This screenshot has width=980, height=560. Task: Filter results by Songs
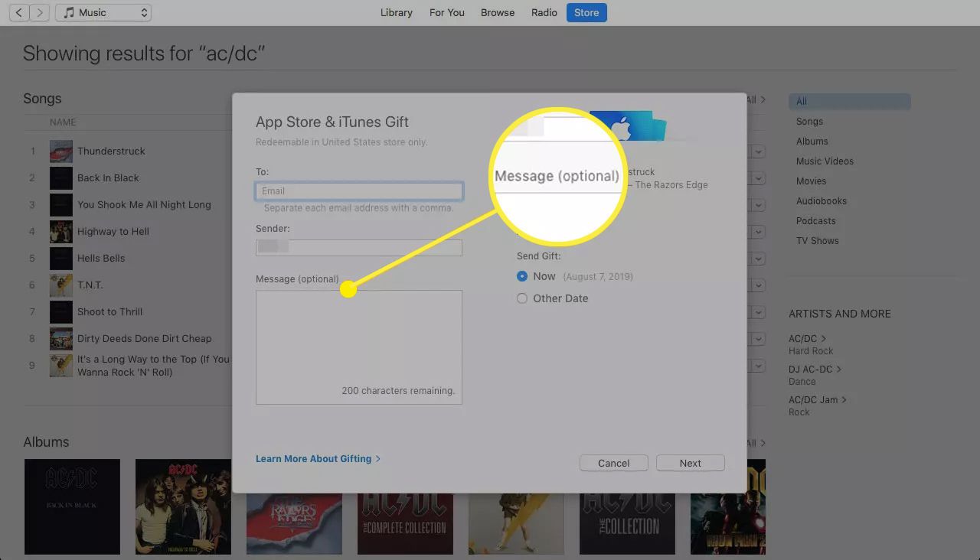pos(809,121)
